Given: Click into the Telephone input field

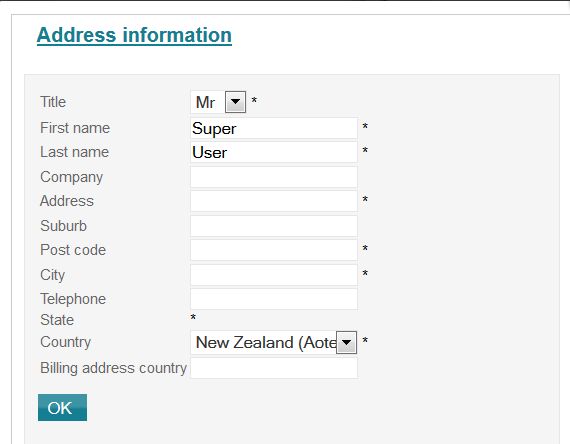Looking at the screenshot, I should 274,299.
